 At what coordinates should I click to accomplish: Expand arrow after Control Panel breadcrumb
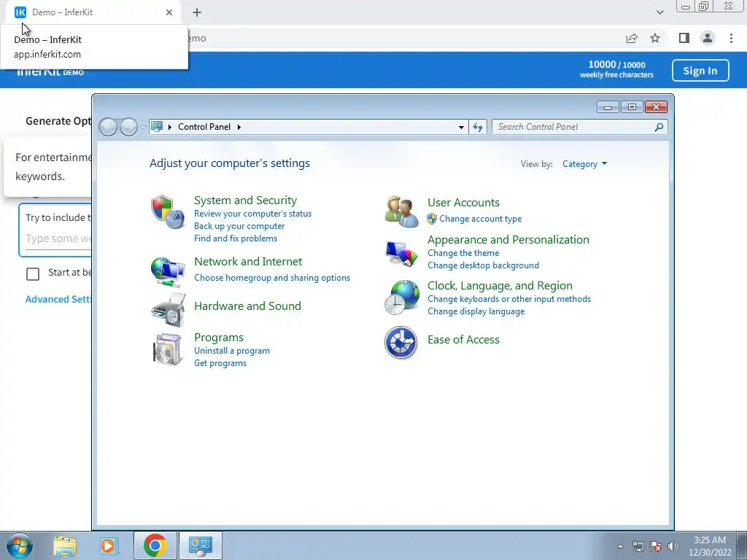(x=239, y=127)
